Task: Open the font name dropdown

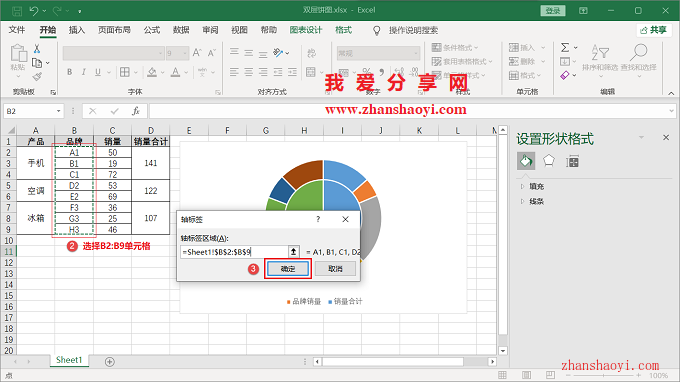Action: point(160,53)
